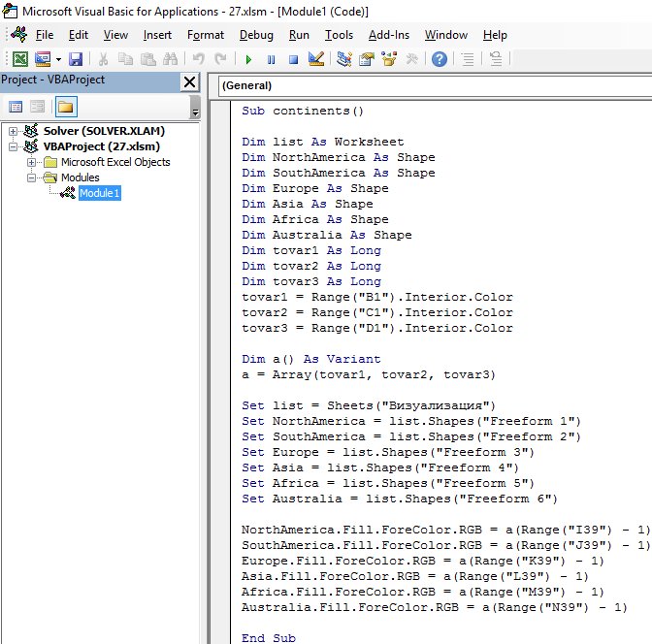Collapse the Modules folder

click(32, 177)
